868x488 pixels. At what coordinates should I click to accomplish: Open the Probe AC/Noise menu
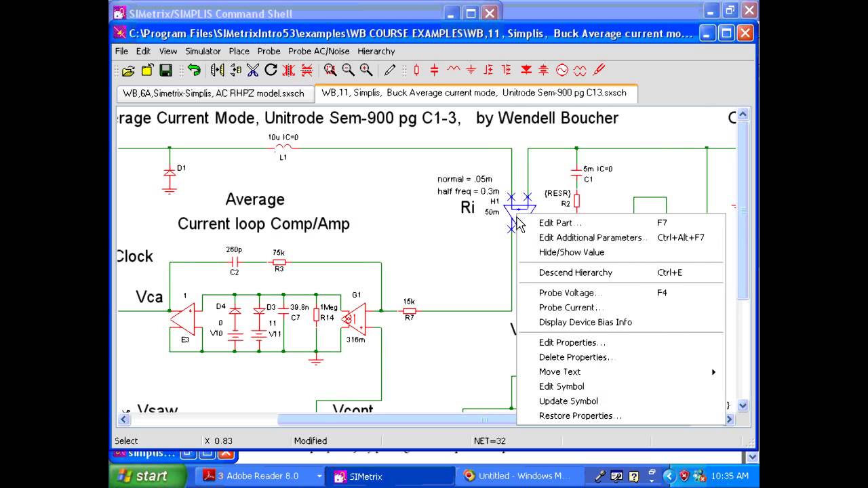(319, 51)
